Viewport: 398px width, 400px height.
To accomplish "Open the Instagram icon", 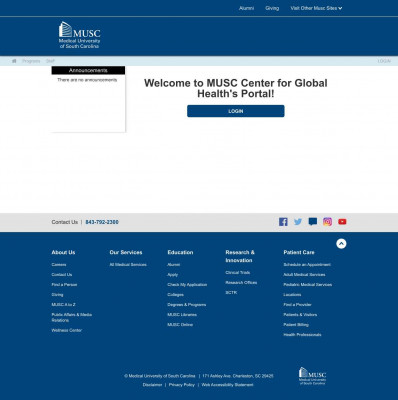I will point(327,222).
